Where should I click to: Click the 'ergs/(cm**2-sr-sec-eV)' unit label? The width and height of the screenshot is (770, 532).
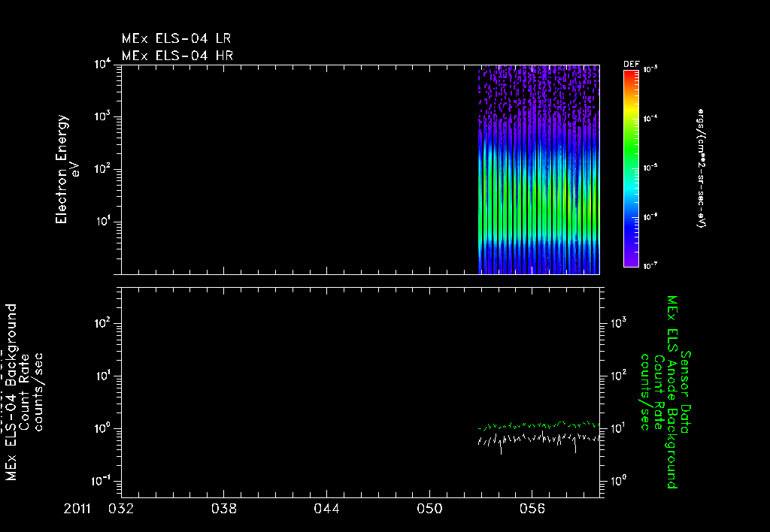702,168
